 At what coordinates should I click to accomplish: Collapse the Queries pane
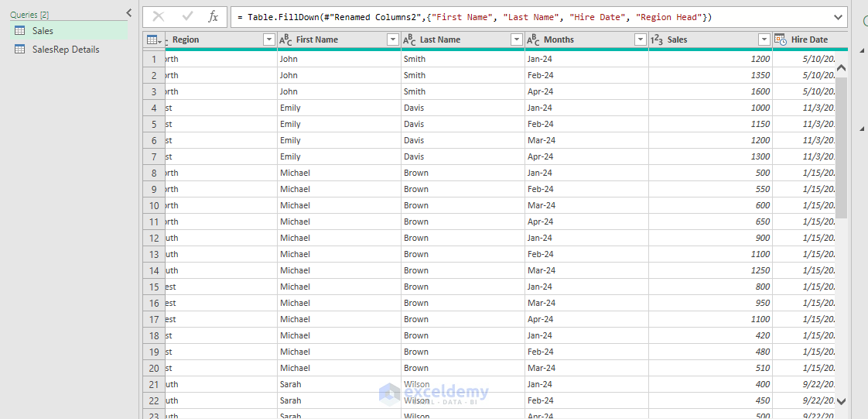[x=129, y=12]
